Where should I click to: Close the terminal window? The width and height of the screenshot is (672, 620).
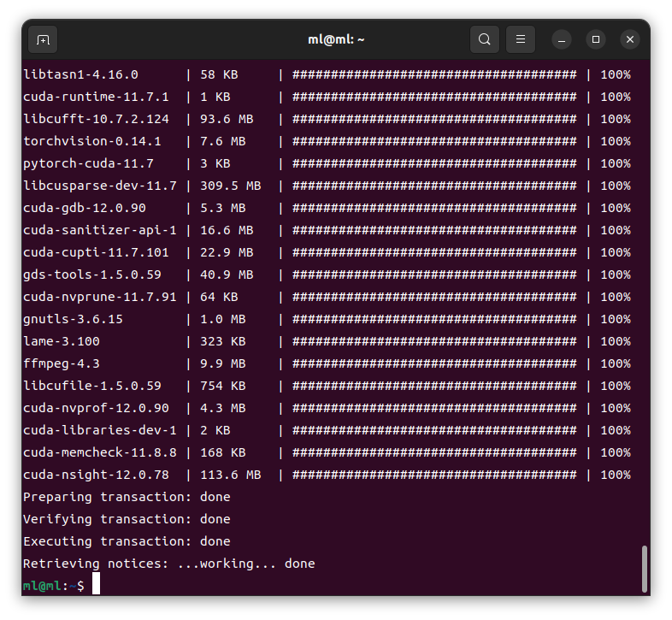pos(630,39)
